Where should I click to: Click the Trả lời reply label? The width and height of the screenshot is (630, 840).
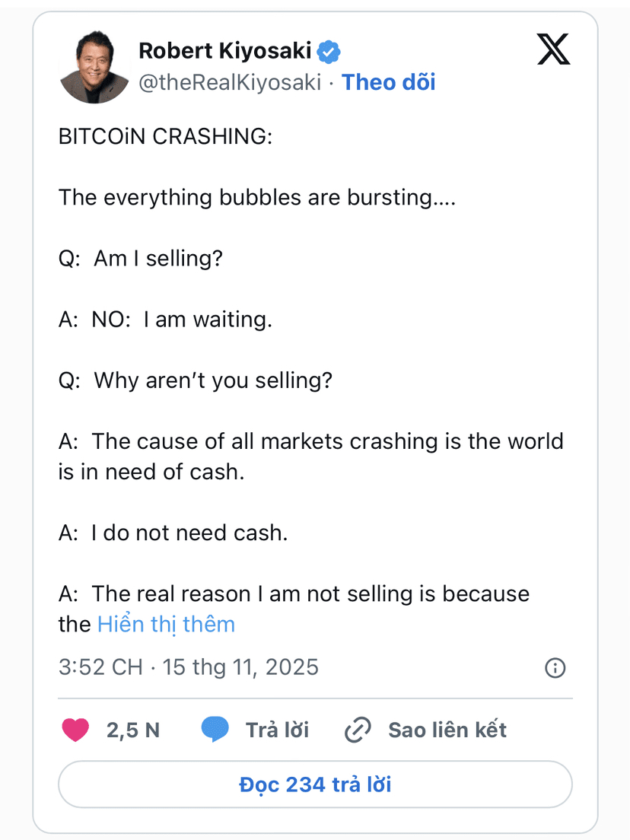(277, 730)
